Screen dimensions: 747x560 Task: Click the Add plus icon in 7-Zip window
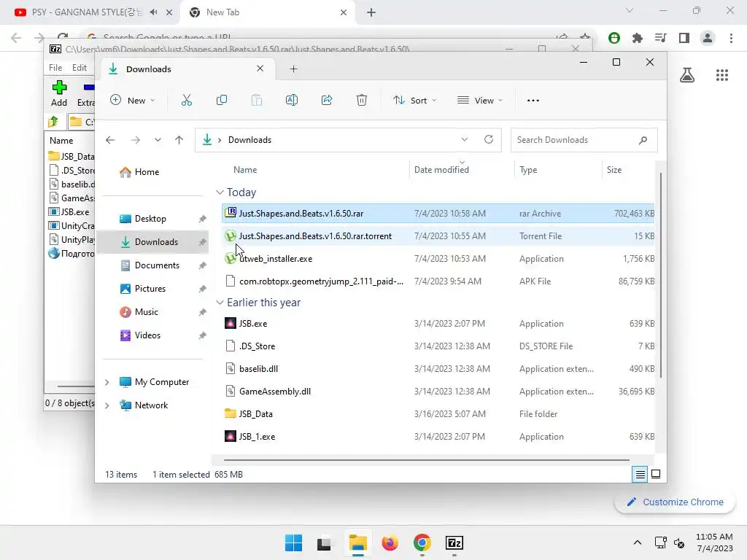click(59, 87)
